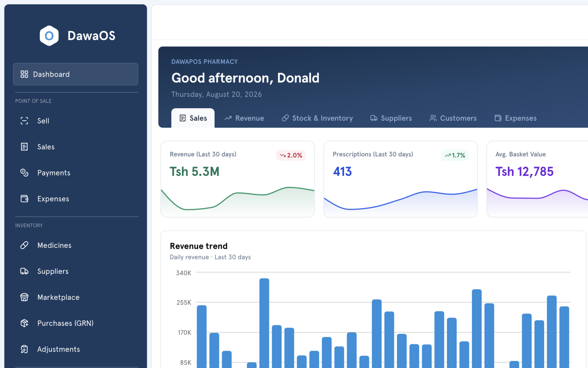
Task: Open the Sell page from sidebar
Action: click(76, 121)
